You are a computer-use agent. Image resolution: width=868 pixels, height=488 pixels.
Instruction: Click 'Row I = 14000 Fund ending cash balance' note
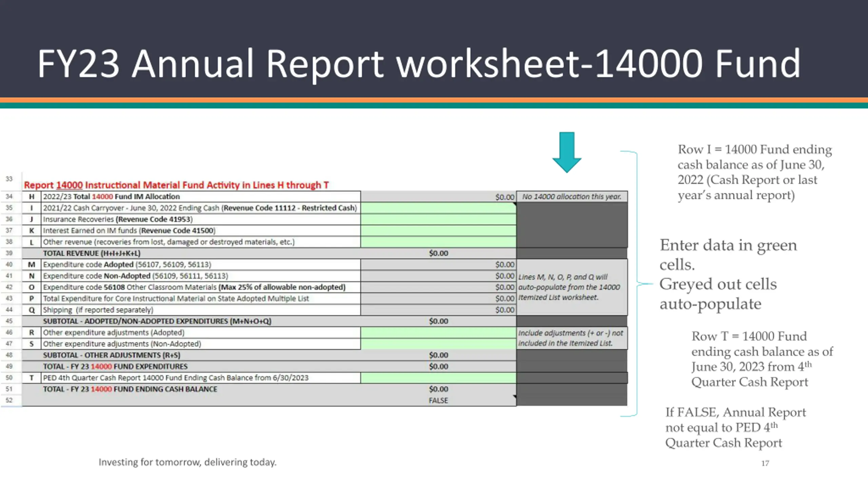point(755,172)
